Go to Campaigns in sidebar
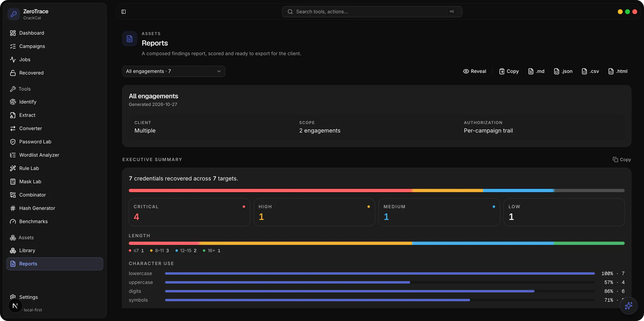The image size is (644, 321). [x=55, y=46]
